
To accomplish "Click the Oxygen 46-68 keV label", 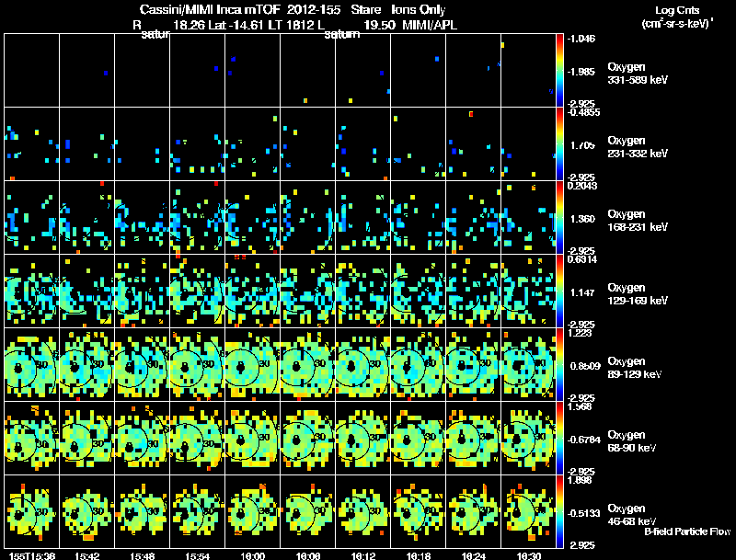I will 632,515.
